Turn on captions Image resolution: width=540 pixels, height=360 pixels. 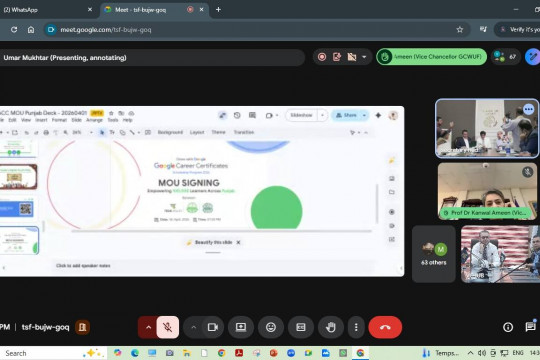301,327
